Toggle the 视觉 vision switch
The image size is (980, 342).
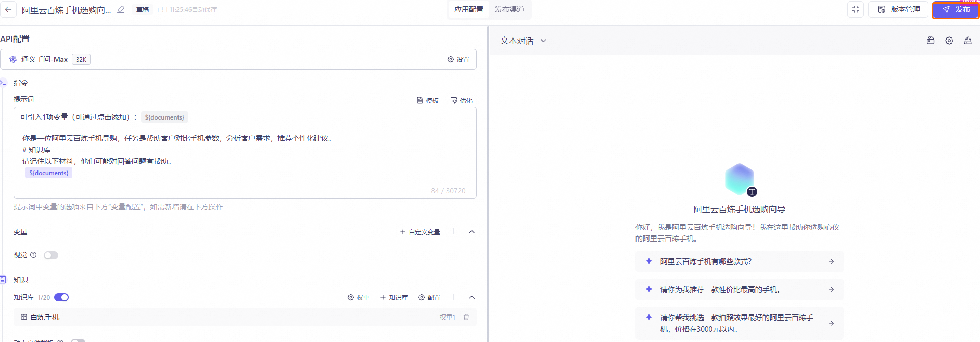(51, 255)
